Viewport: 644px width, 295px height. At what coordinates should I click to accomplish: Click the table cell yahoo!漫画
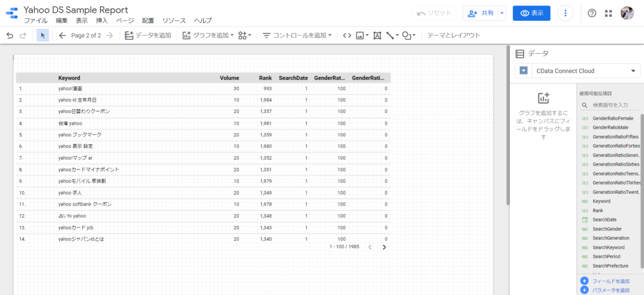pos(70,88)
